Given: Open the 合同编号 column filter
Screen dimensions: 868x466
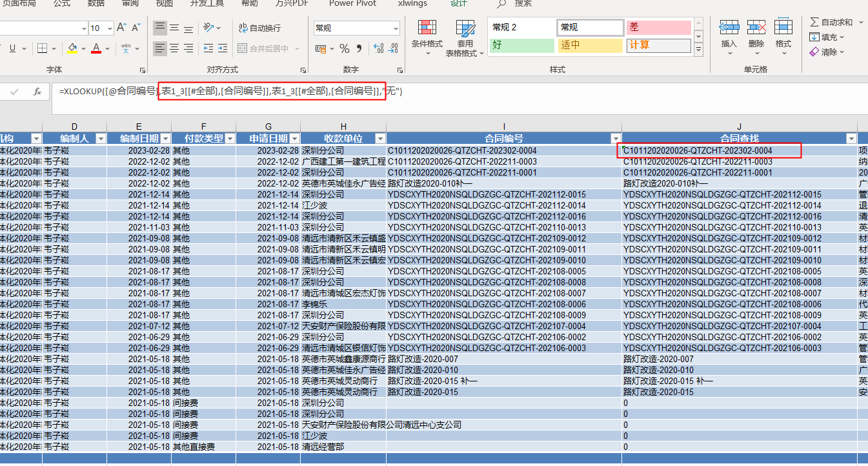Looking at the screenshot, I should coord(615,138).
